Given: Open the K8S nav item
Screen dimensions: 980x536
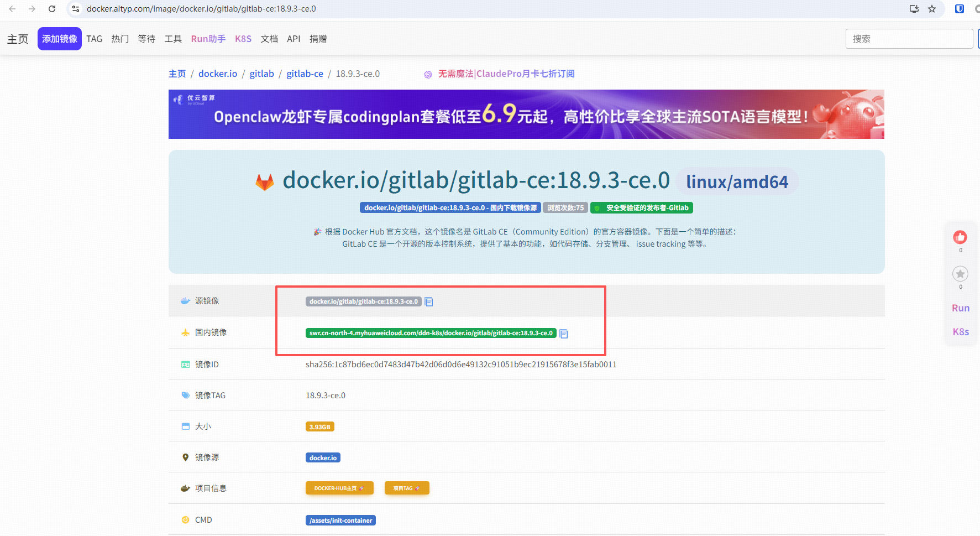Looking at the screenshot, I should pyautogui.click(x=243, y=39).
